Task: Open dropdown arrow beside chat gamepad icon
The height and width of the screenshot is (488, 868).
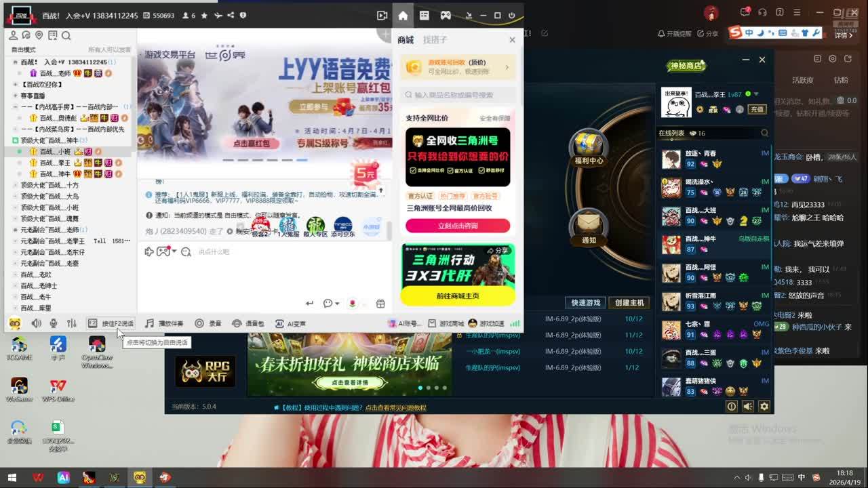Action: tap(174, 251)
